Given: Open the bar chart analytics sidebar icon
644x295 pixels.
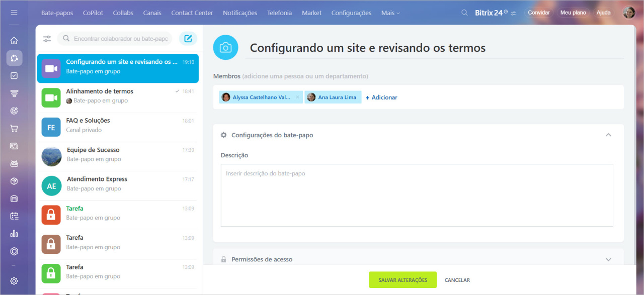Looking at the screenshot, I should (x=14, y=234).
